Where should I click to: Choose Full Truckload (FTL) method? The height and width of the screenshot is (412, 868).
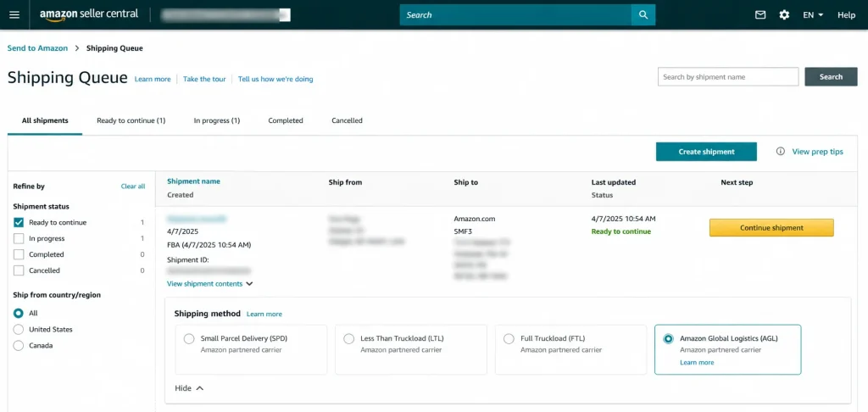[x=509, y=339]
